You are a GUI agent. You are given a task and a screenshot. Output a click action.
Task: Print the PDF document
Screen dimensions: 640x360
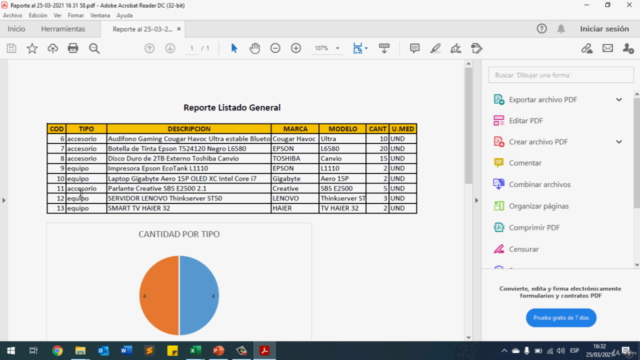73,48
